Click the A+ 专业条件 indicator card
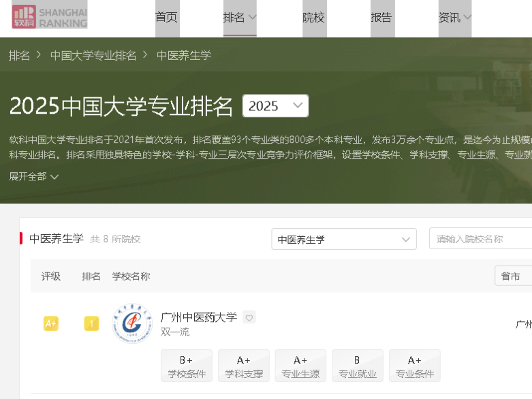 pos(415,366)
